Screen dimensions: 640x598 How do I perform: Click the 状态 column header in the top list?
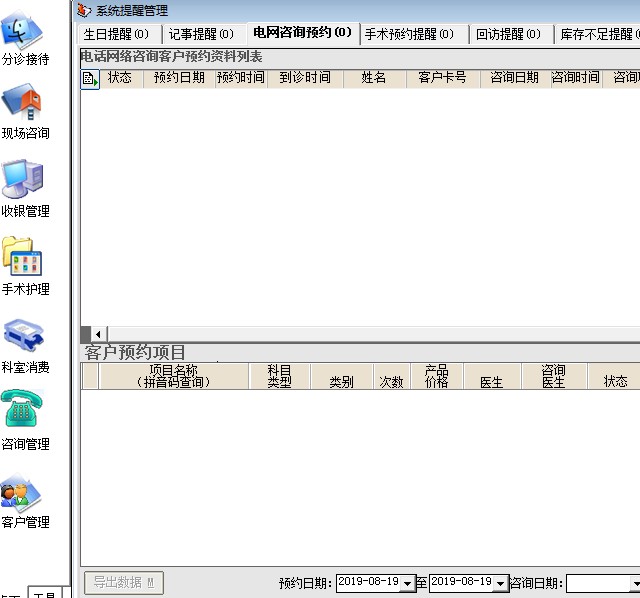point(121,78)
